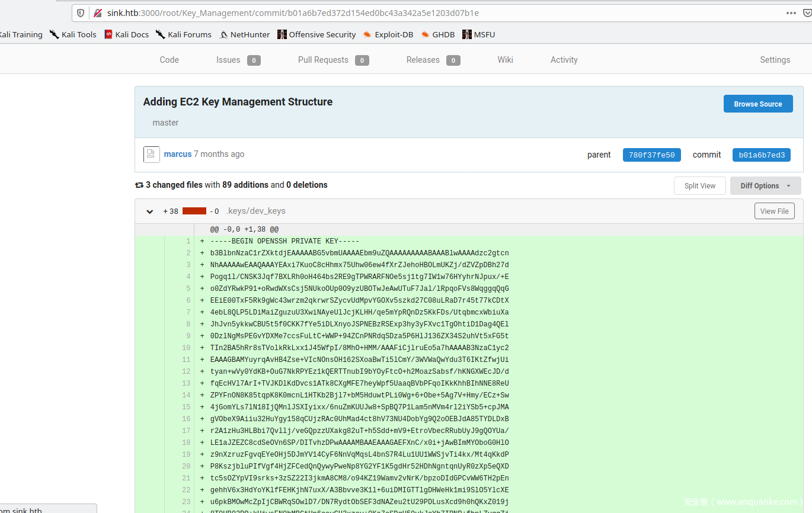Open the Kali Tools bookmark icon

(x=54, y=34)
